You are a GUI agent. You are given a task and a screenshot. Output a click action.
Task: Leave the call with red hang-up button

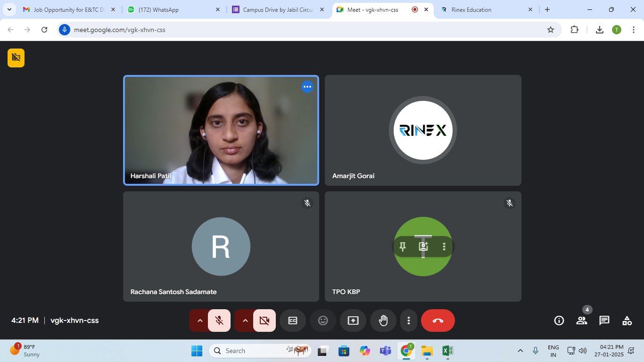(x=438, y=321)
